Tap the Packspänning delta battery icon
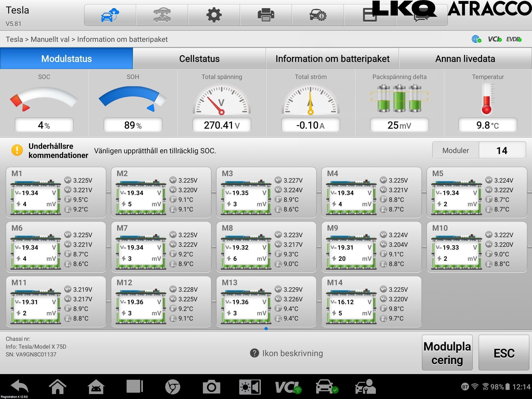This screenshot has width=532, height=399. point(399,98)
